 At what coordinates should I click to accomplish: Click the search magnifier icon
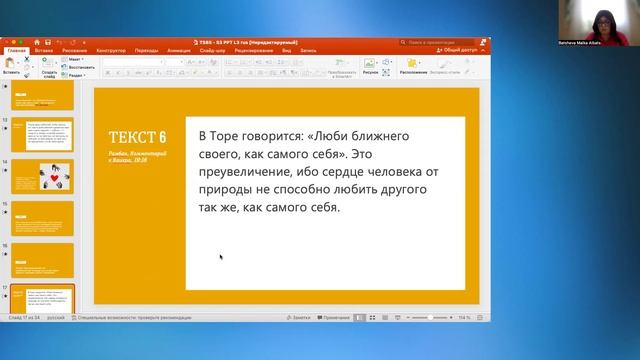tap(403, 42)
